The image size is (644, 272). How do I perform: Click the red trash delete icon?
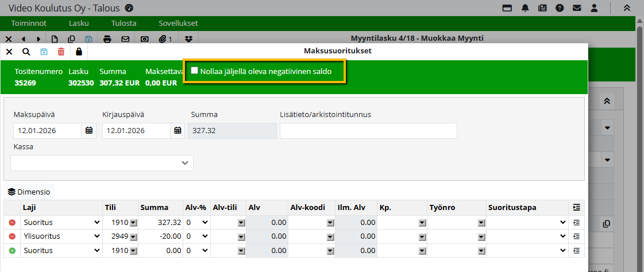click(61, 52)
